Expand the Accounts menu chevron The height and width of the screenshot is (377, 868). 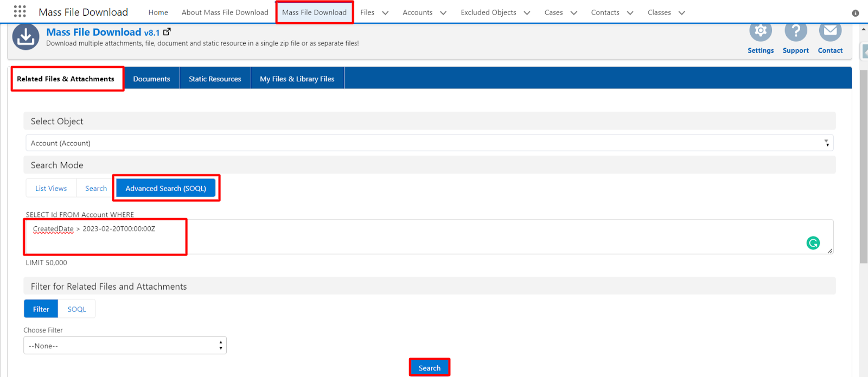pos(443,12)
